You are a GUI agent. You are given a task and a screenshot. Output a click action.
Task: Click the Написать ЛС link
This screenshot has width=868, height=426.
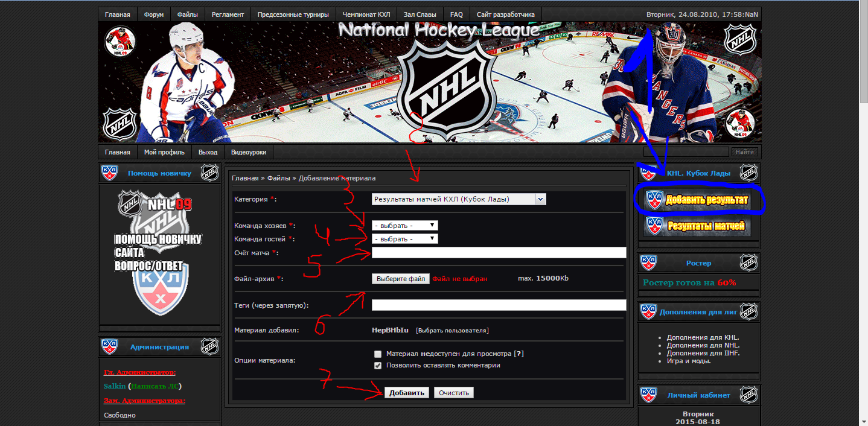[155, 386]
